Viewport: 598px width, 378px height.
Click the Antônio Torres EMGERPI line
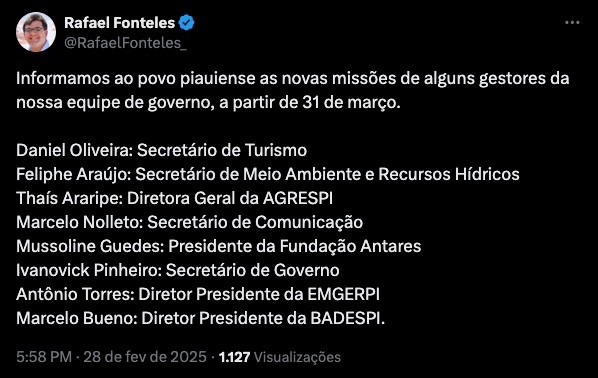click(x=198, y=294)
